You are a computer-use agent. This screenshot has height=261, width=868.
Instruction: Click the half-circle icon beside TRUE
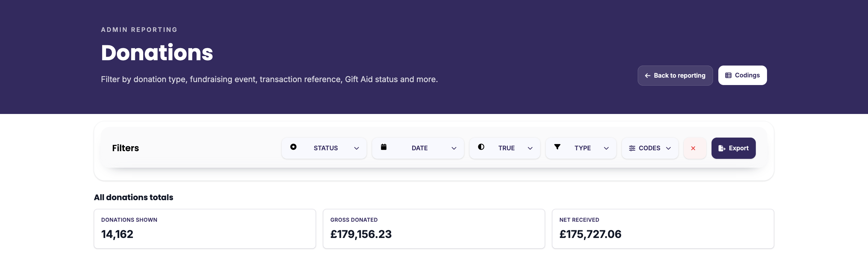481,147
